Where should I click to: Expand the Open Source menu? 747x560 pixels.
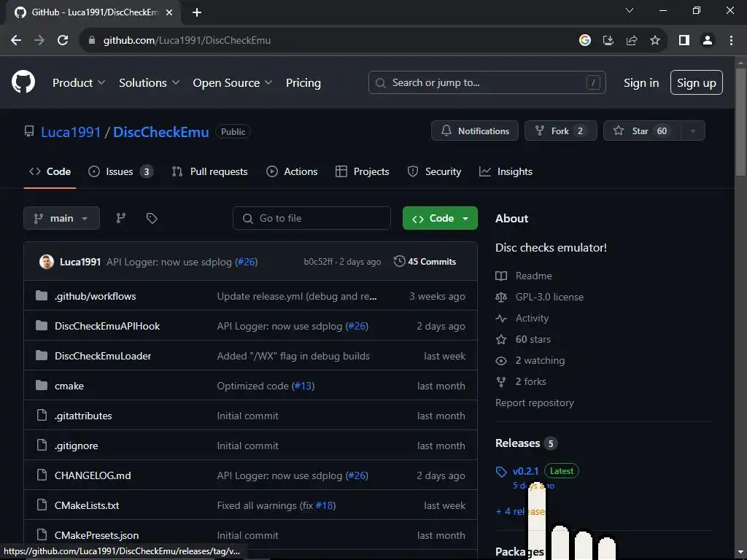(233, 82)
